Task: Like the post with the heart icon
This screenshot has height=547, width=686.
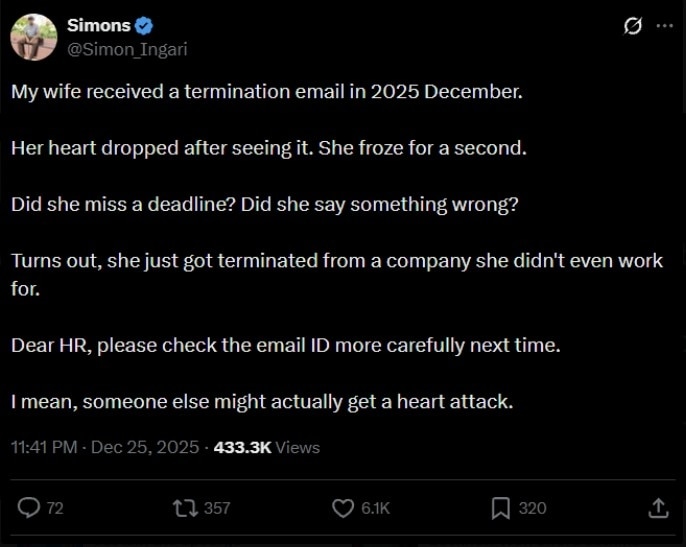Action: [345, 508]
